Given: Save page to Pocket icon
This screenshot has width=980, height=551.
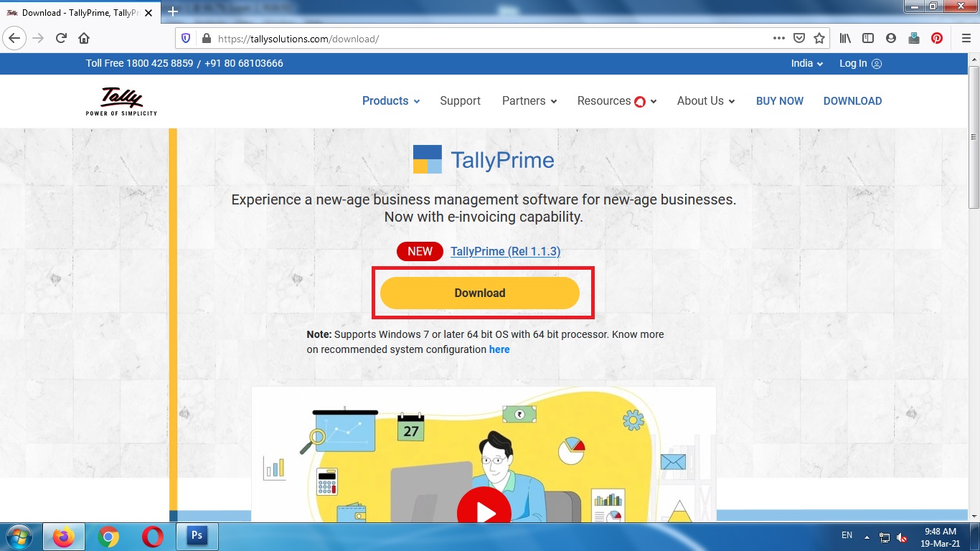Looking at the screenshot, I should point(799,38).
